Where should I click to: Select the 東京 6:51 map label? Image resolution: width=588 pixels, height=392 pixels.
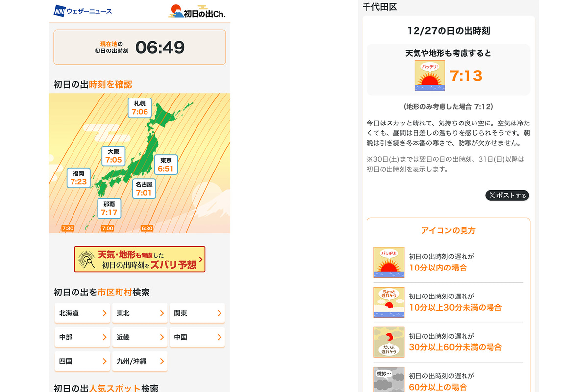(x=166, y=165)
